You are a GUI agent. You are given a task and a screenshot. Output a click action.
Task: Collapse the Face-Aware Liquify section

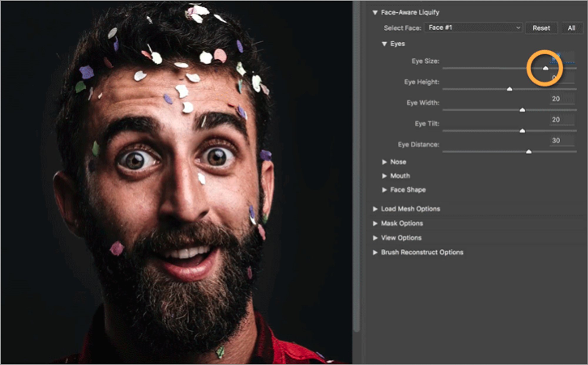pos(375,13)
